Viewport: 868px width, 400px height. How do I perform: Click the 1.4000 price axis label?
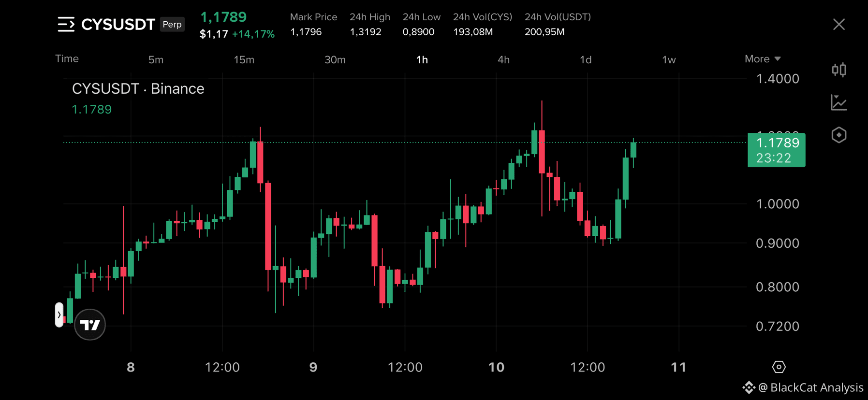pos(778,79)
